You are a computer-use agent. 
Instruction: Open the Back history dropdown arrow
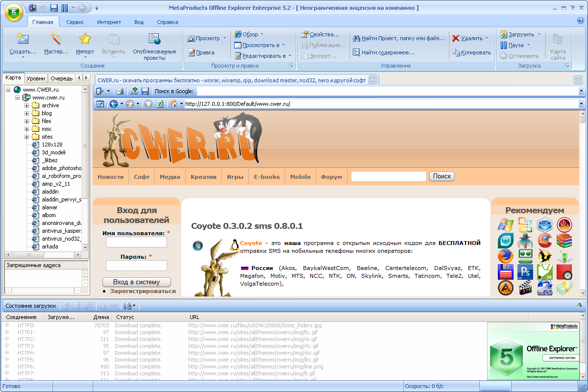coord(122,104)
